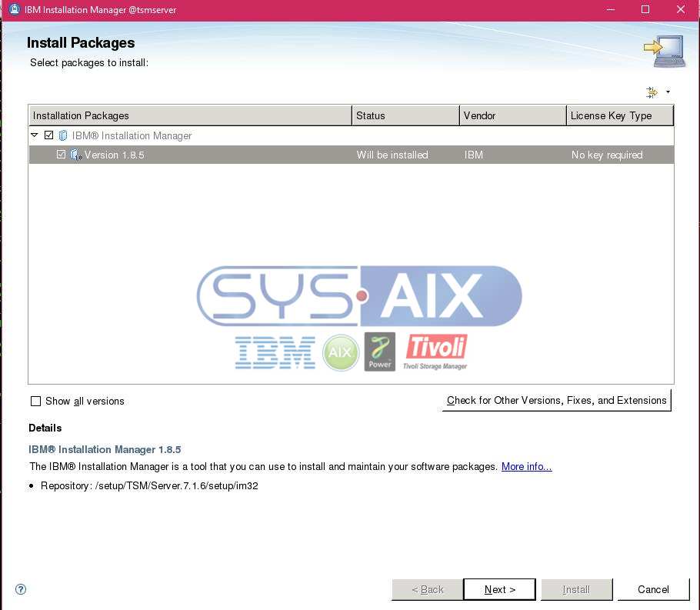700x610 pixels.
Task: Uncheck the Version 1.8.5 checkbox
Action: [x=62, y=155]
